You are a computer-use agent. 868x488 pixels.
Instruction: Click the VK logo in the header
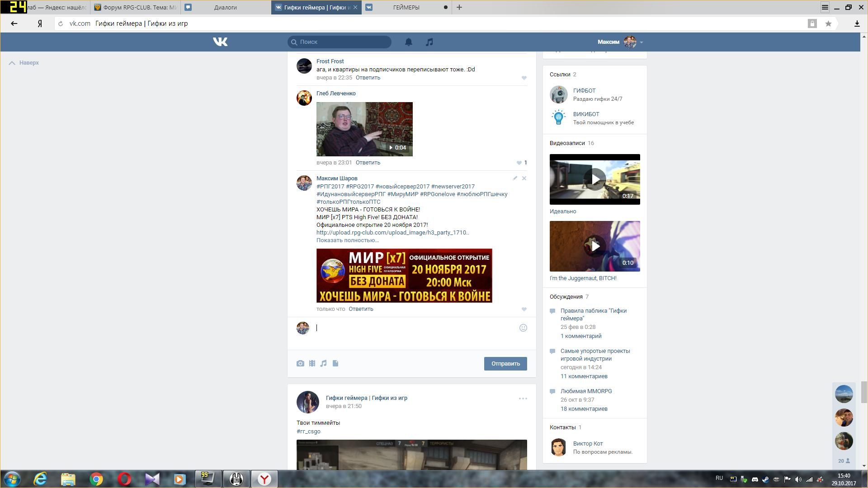pyautogui.click(x=220, y=42)
